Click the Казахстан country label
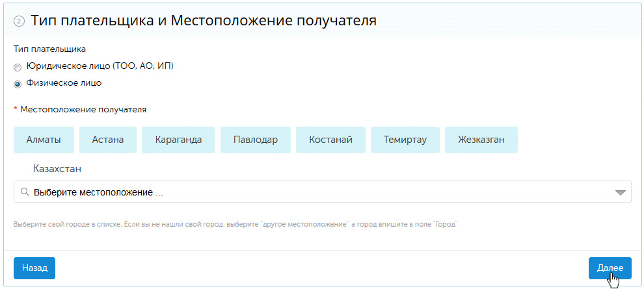 click(x=57, y=169)
